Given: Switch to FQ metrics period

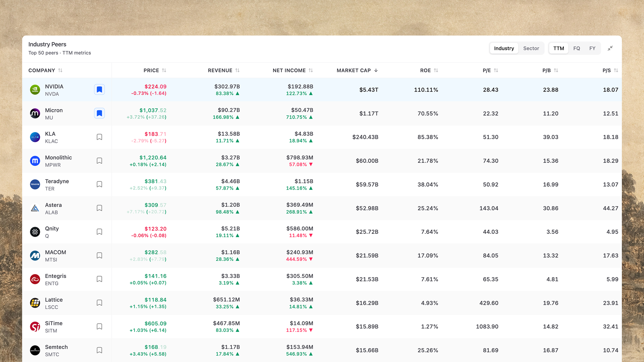Looking at the screenshot, I should point(577,48).
